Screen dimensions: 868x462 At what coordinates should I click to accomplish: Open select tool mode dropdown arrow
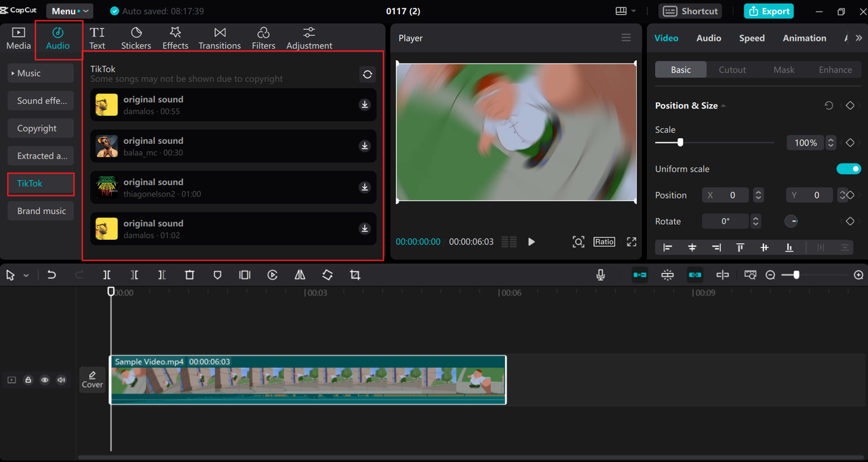point(26,276)
